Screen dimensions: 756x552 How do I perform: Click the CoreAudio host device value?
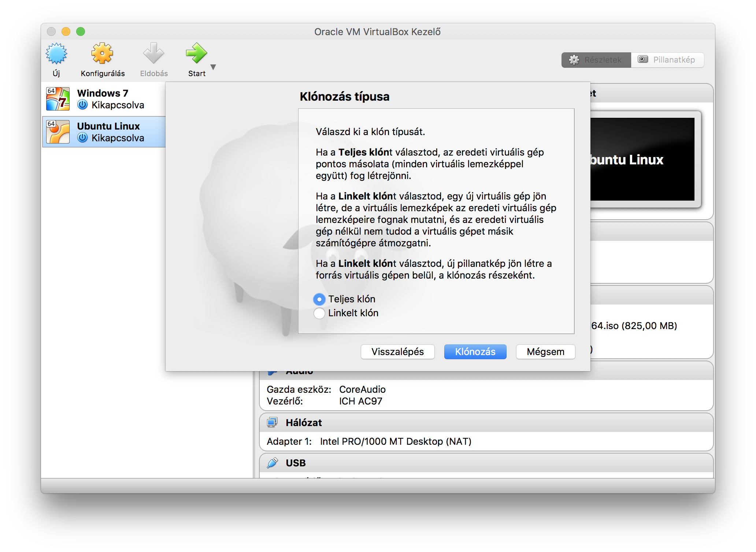362,389
